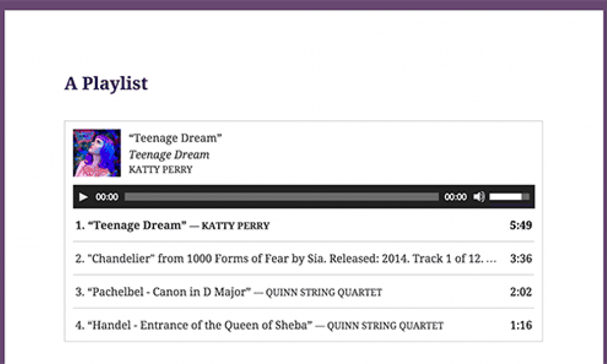Seek using the track progress bar
Image resolution: width=607 pixels, height=364 pixels.
[282, 197]
